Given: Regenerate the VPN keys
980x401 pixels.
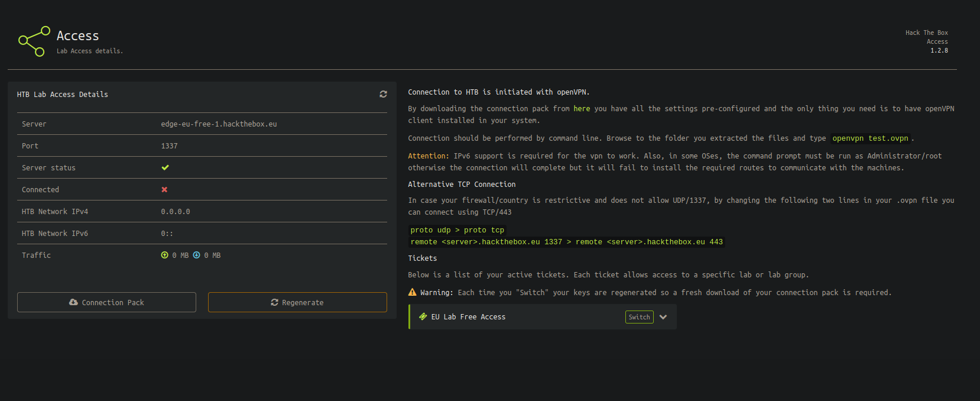Looking at the screenshot, I should [x=297, y=302].
